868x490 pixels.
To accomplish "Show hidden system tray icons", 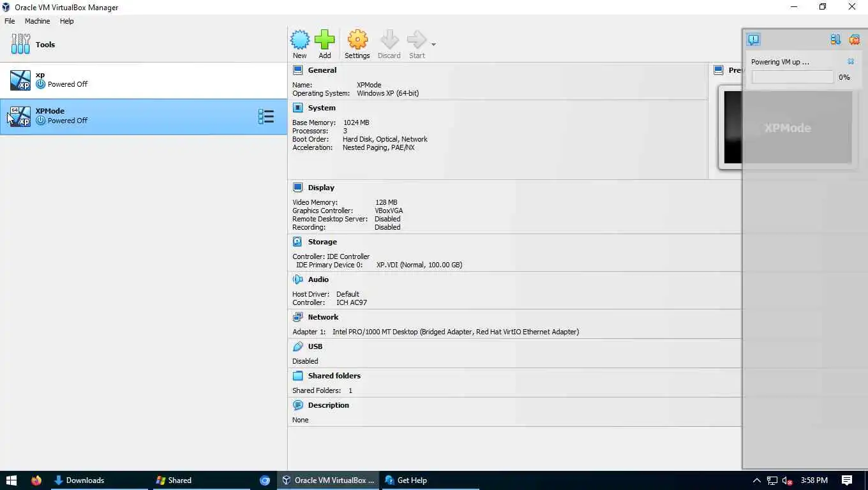I will pos(757,480).
